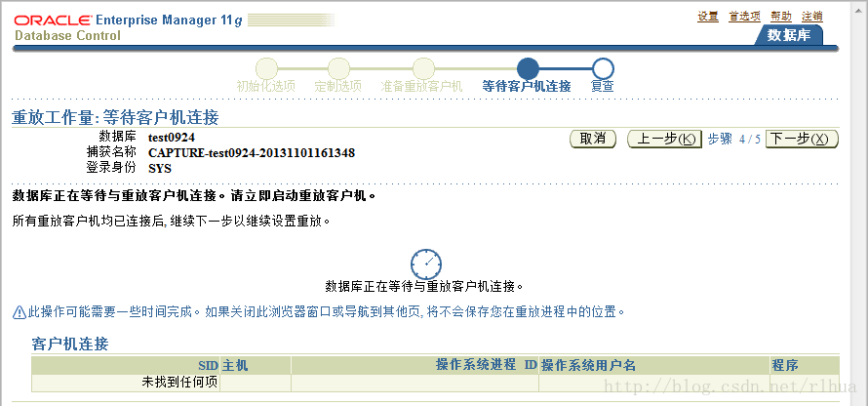Screen dimensions: 868x406
Task: Click the waiting clock icon
Action: tap(426, 264)
